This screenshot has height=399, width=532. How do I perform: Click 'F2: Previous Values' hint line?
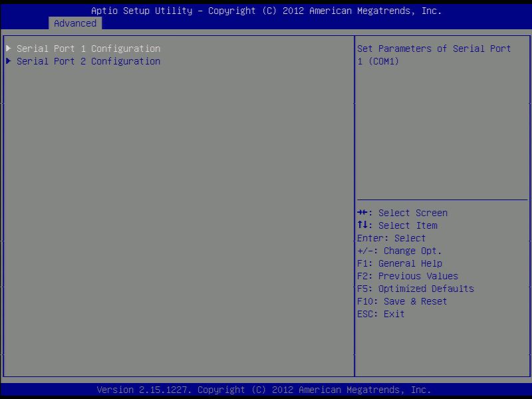[408, 276]
